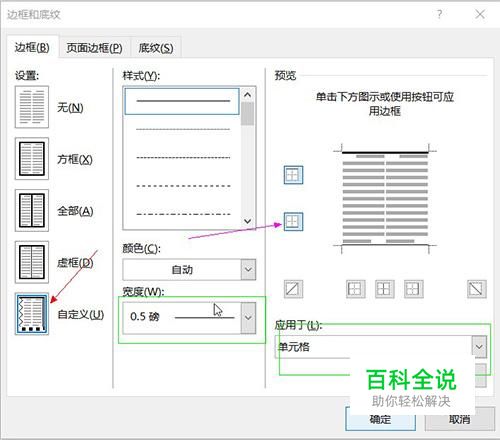This screenshot has width=500, height=440.
Task: Open the 宽度(W) width dropdown arrow
Action: click(x=248, y=318)
